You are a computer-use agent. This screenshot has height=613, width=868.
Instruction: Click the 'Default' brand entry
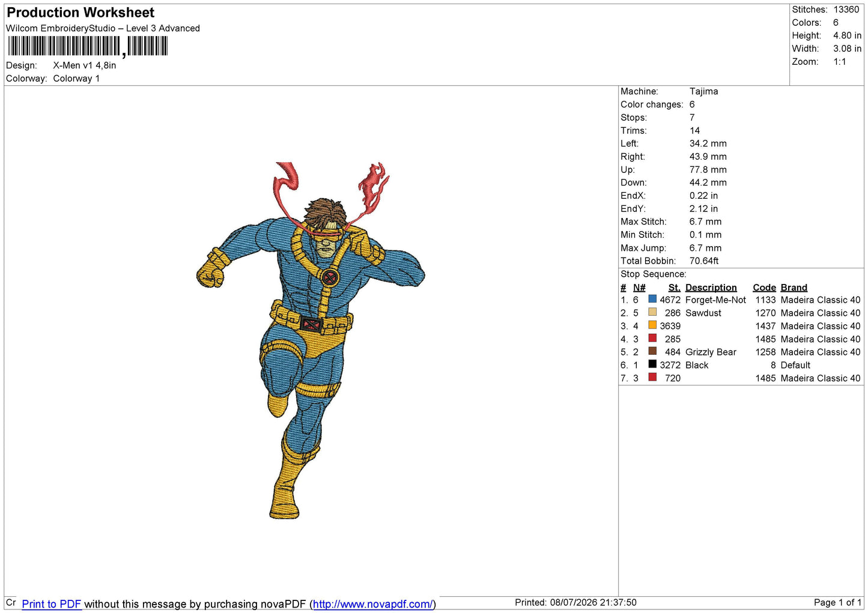pos(795,365)
